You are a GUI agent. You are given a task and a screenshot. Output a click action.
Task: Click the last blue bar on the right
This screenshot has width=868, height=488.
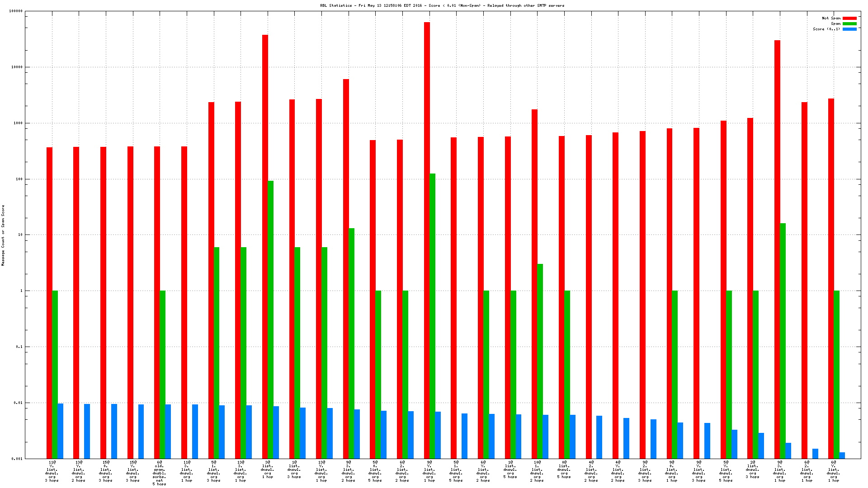[x=842, y=455]
